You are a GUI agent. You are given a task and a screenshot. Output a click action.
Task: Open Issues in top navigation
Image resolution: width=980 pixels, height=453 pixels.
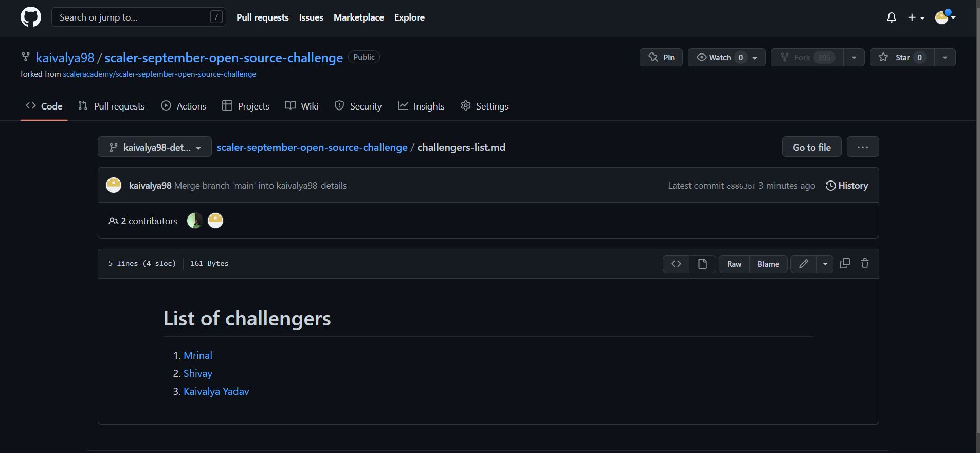(x=311, y=17)
